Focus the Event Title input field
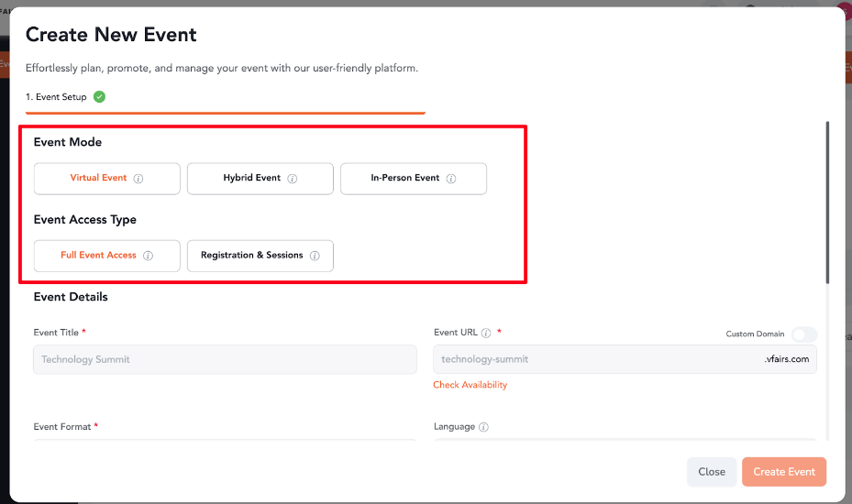The height and width of the screenshot is (504, 852). click(225, 359)
